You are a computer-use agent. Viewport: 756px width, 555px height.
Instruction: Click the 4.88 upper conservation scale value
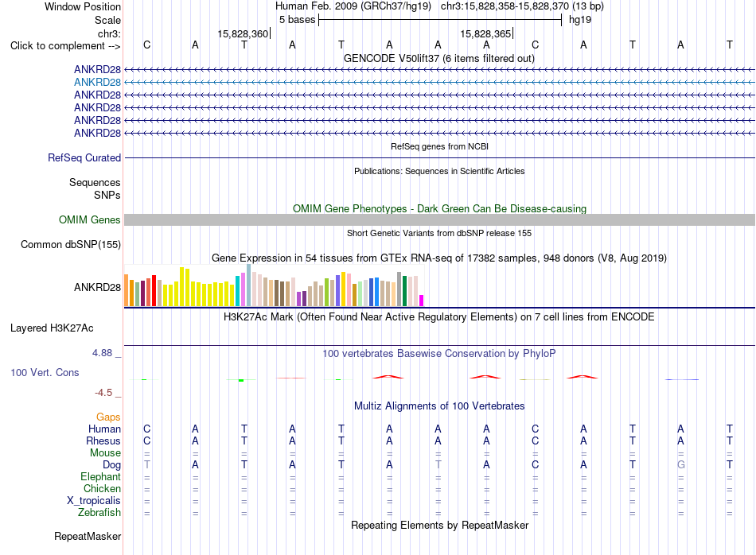tap(102, 353)
